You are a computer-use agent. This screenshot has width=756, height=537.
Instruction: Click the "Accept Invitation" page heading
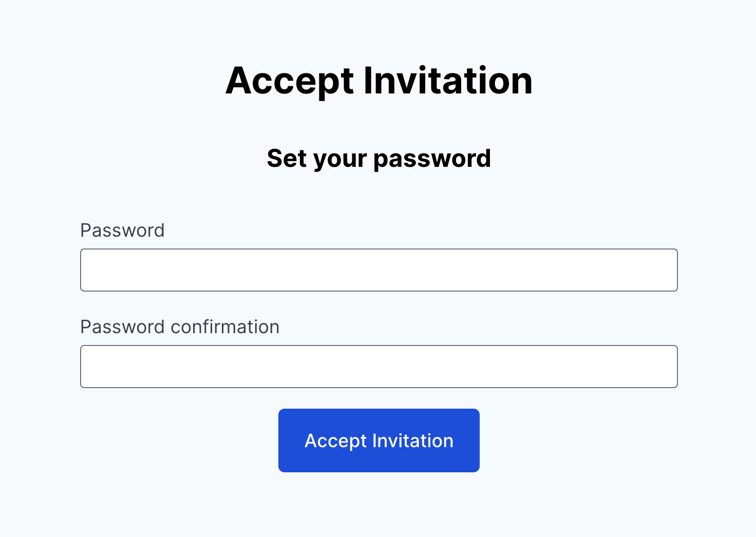[x=379, y=81]
